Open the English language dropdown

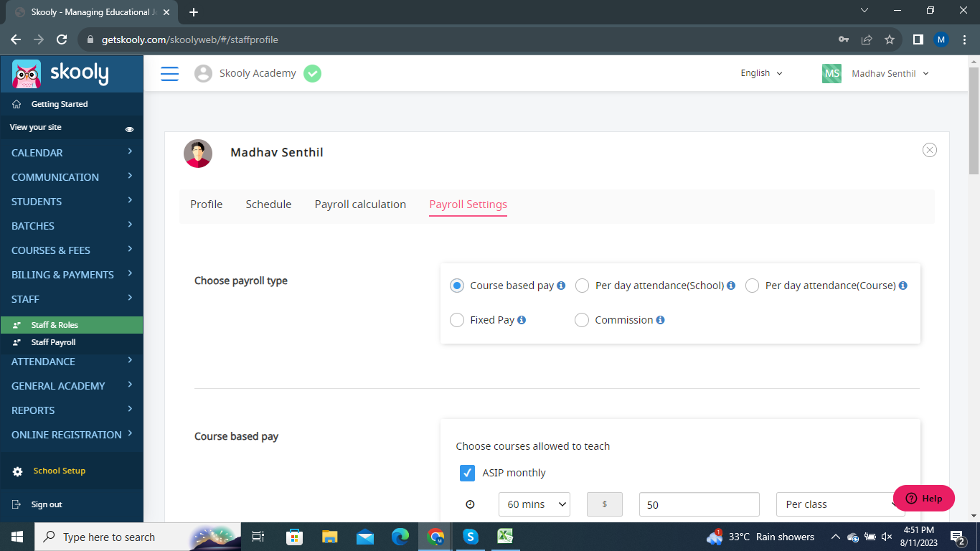click(x=762, y=73)
